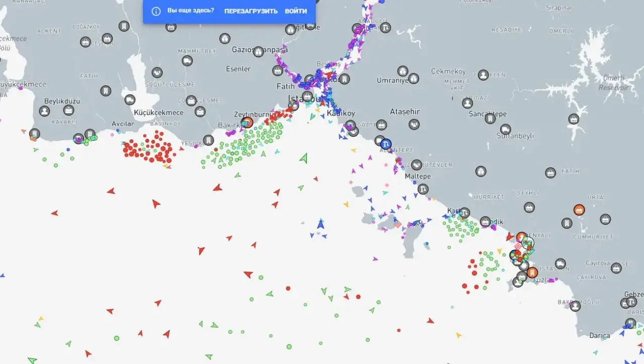Screen dimensions: 644x364
Task: Click the shop marker left of eastern Fatih
Action: point(550,173)
